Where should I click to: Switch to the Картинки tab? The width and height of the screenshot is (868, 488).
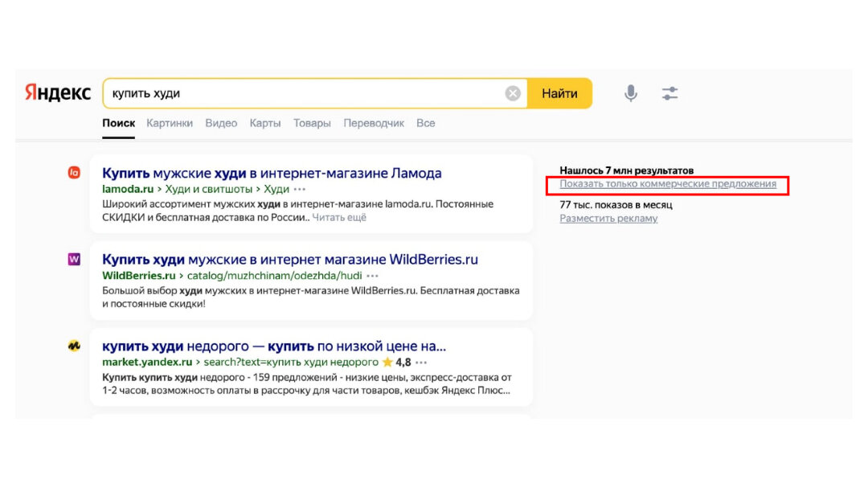point(170,123)
